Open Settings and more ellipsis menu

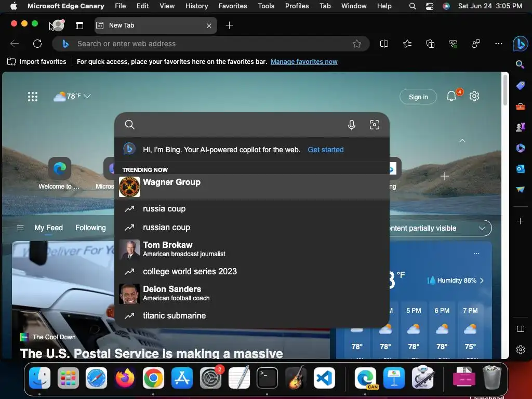click(x=498, y=44)
